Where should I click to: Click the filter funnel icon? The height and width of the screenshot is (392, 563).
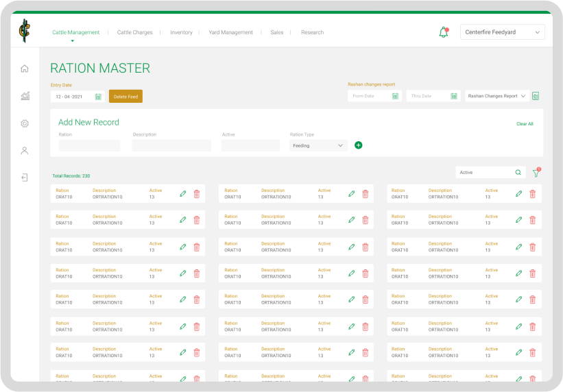click(x=536, y=173)
